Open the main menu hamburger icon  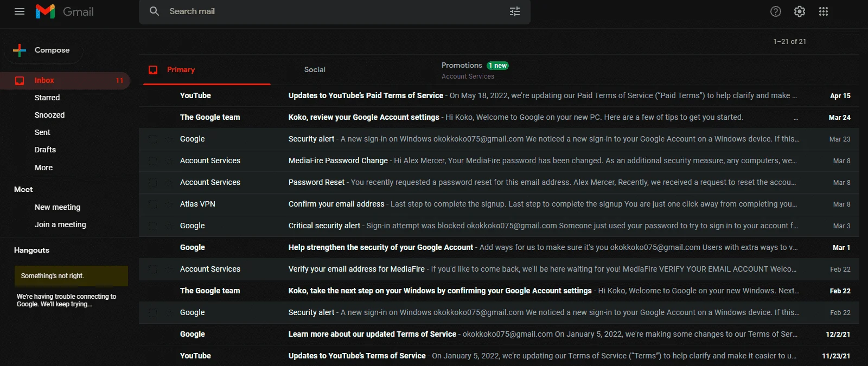click(x=20, y=11)
